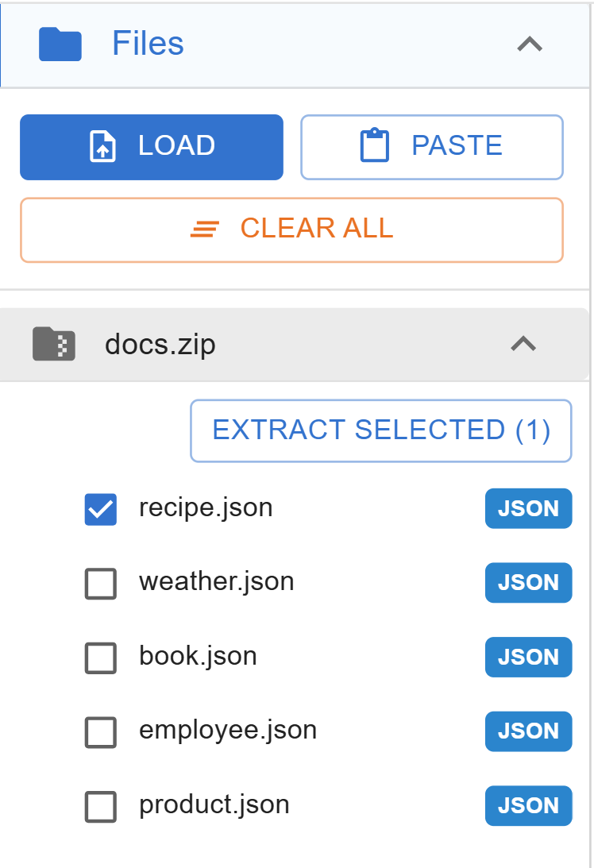
Task: Click the CLEAR ALL button
Action: click(x=291, y=230)
